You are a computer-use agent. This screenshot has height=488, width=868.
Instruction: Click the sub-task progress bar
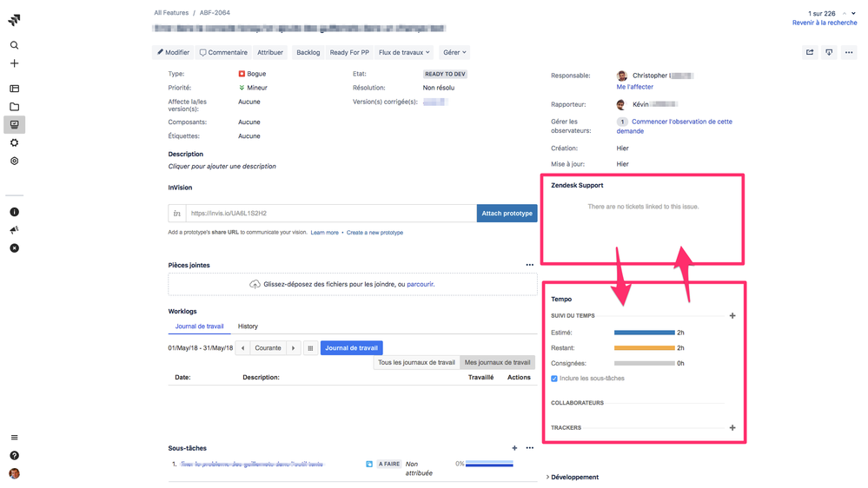coord(489,464)
